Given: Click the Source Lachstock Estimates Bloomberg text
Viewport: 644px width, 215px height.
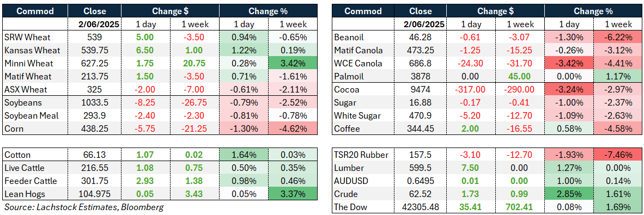Looking at the screenshot, I should (84, 207).
